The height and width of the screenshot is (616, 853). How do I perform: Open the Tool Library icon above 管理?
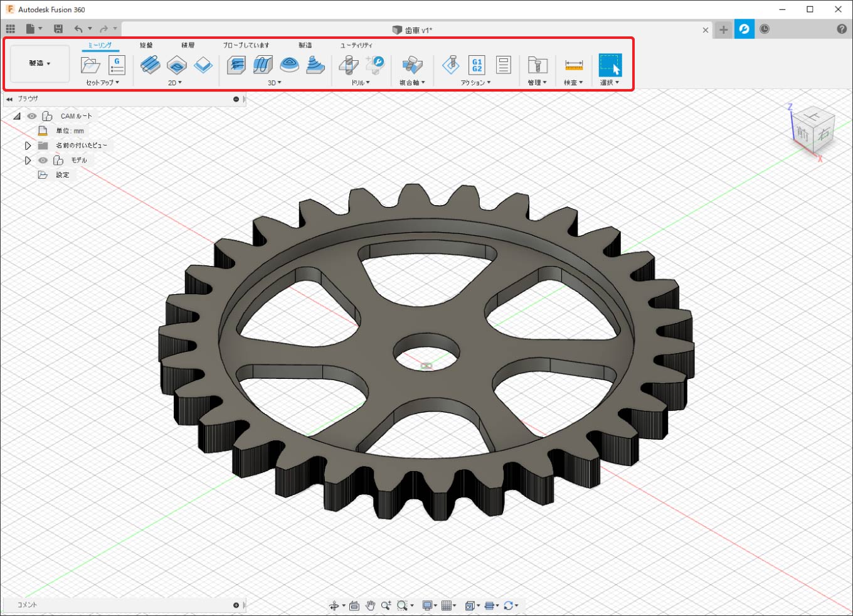[x=537, y=65]
